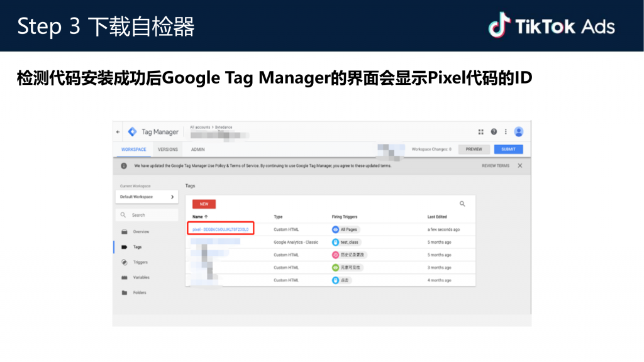Dismiss the terms banner with the X
The height and width of the screenshot is (362, 644).
[520, 166]
